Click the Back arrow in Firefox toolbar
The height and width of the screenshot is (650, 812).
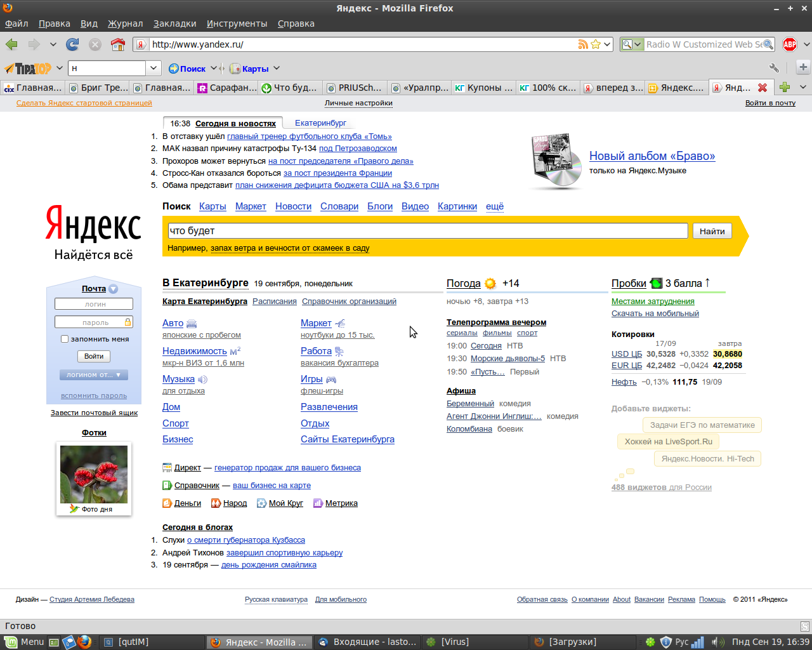click(x=11, y=44)
